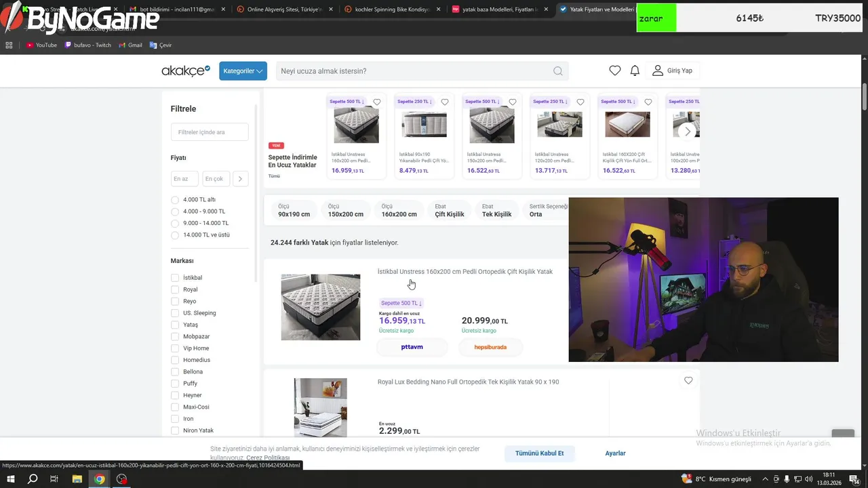
Task: Check the US. Sleeping brand checkbox
Action: pos(175,313)
